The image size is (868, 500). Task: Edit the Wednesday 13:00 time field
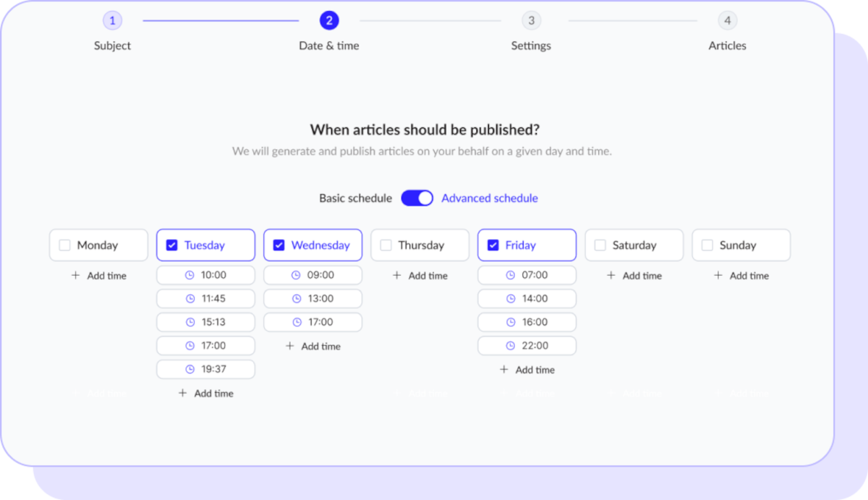[x=320, y=299]
